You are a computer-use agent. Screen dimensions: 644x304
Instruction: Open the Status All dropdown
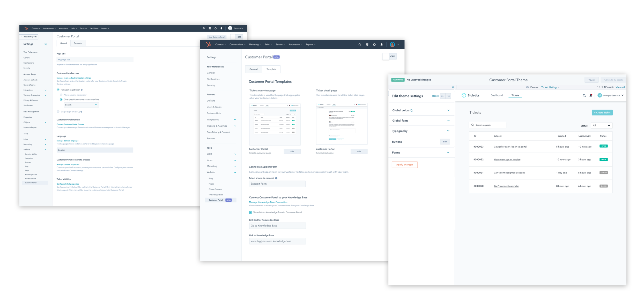point(601,126)
